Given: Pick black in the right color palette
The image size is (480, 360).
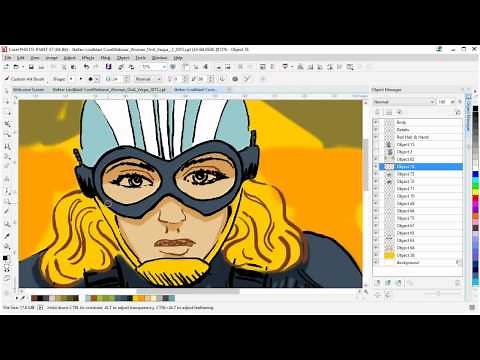Looking at the screenshot, I should click(x=475, y=109).
